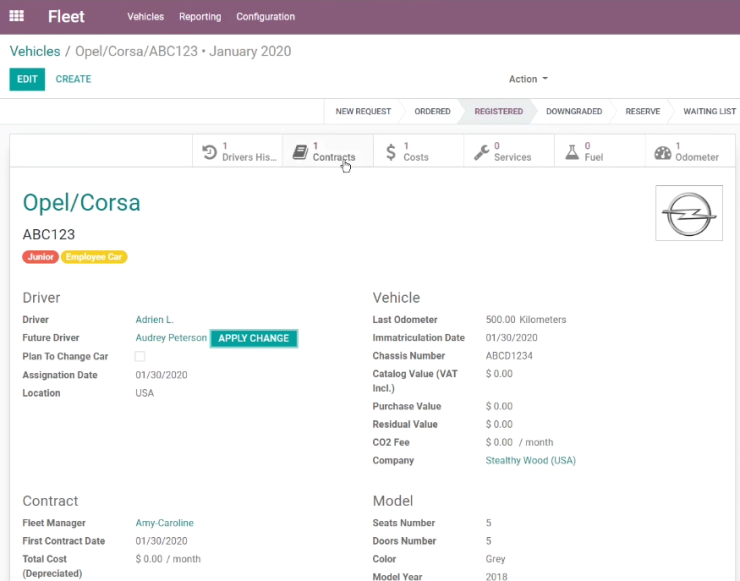Expand the Action dropdown
Screen dimensions: 740x581
528,79
